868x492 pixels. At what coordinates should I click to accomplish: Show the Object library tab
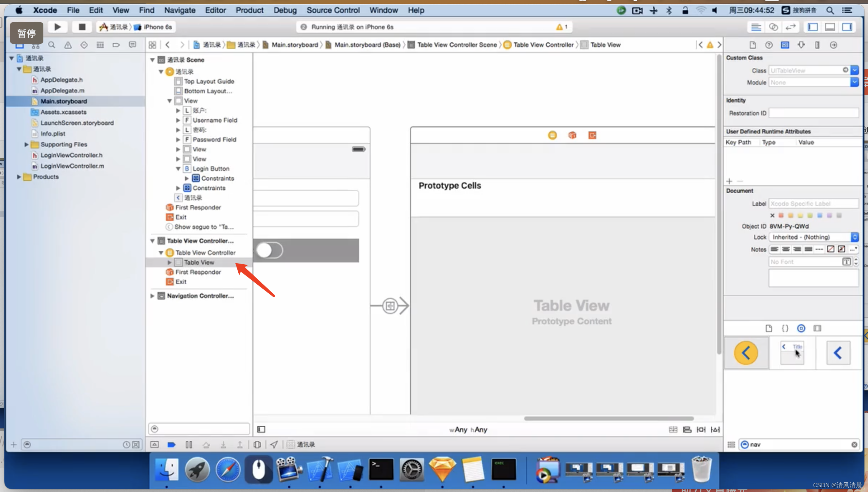[801, 328]
